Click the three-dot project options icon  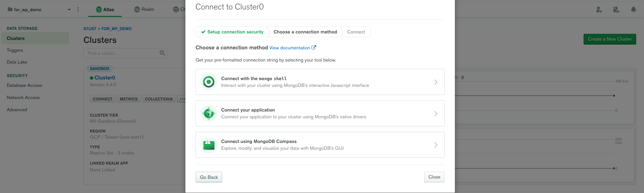pos(78,9)
